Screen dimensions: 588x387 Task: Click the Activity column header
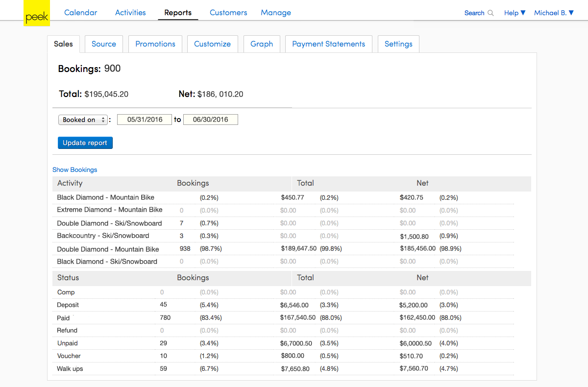point(70,183)
